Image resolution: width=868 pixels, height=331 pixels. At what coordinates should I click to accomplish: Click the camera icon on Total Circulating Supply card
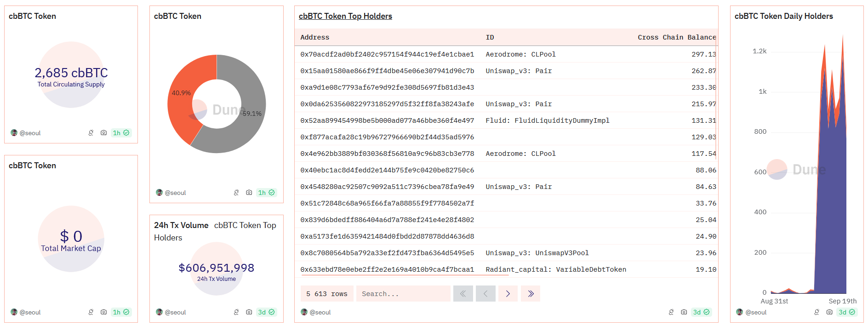coord(104,133)
